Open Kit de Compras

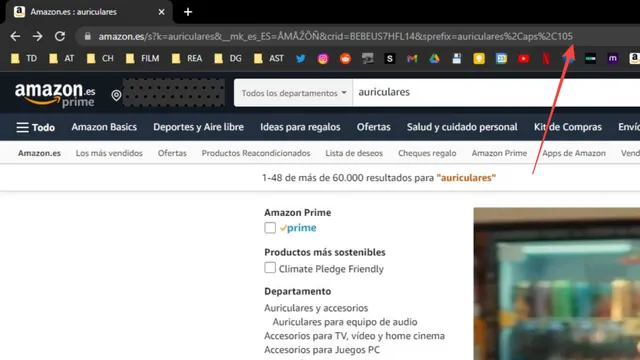click(568, 127)
